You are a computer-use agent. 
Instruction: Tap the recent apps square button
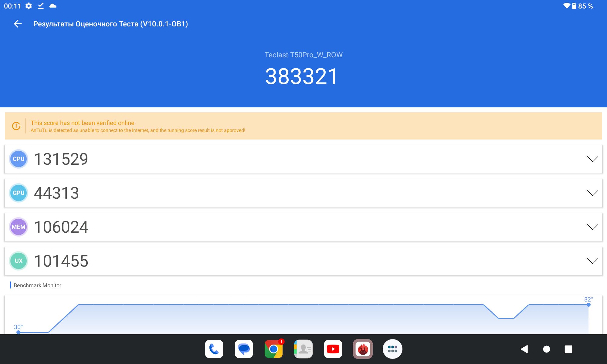568,349
